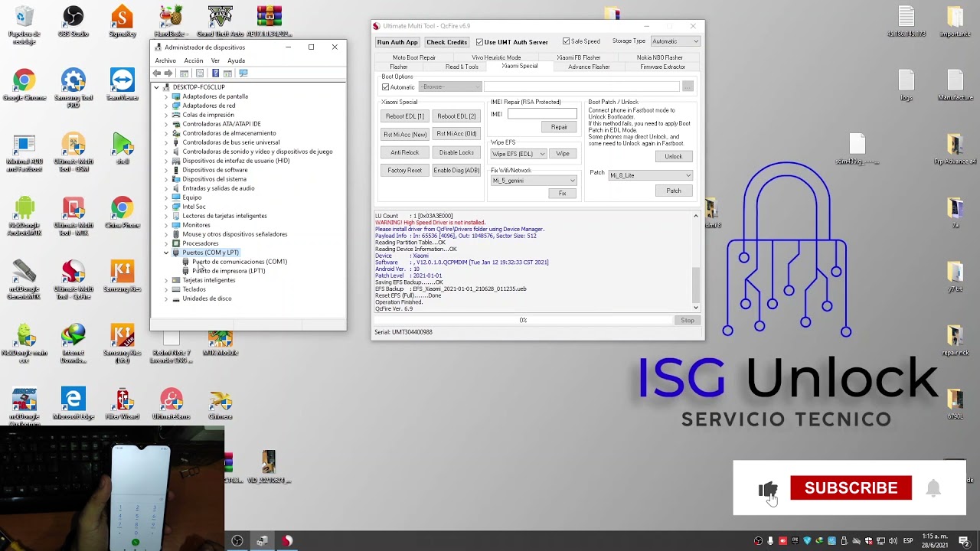The image size is (980, 551).
Task: Click the Device Manager taskbar icon
Action: [262, 541]
